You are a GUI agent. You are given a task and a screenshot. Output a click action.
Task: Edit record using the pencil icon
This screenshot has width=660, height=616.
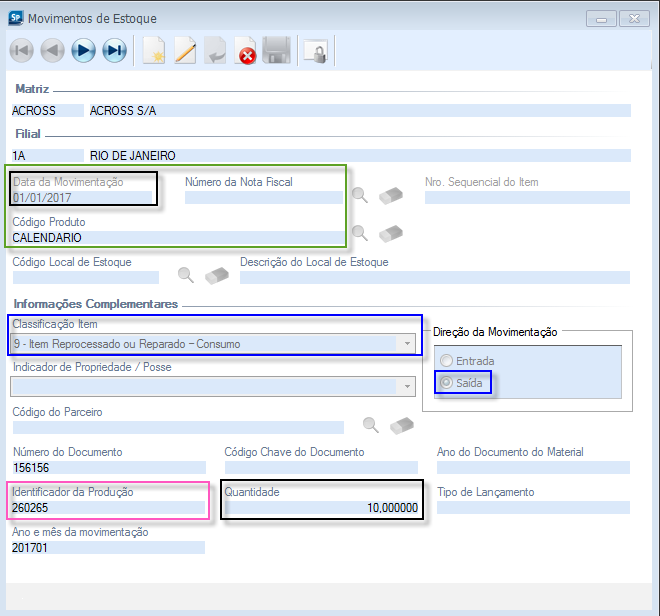tap(185, 51)
